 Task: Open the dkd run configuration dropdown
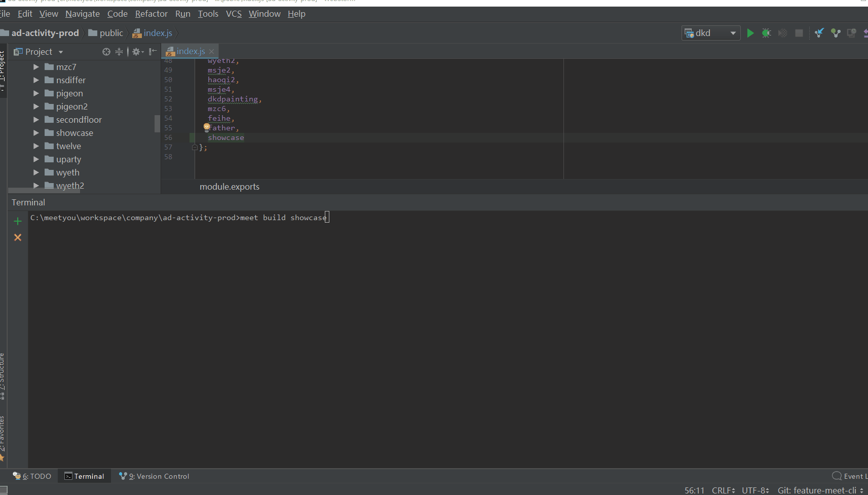(x=734, y=33)
